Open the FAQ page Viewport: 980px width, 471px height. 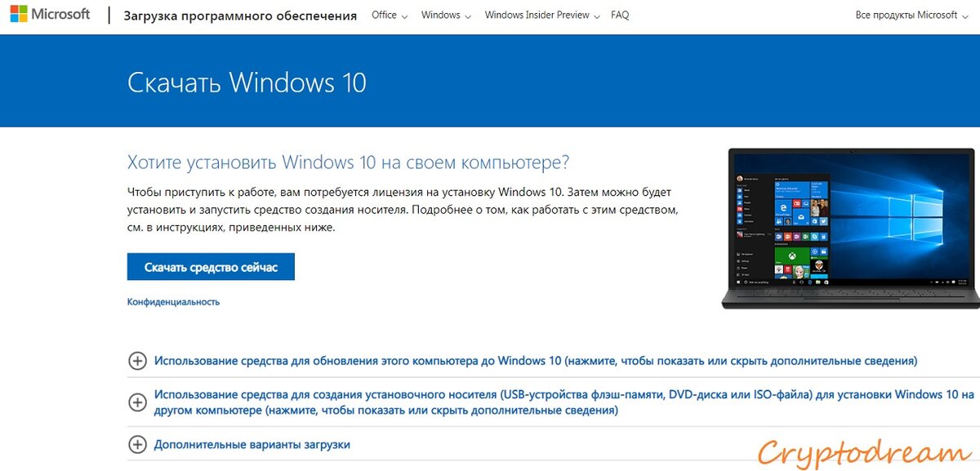click(620, 16)
